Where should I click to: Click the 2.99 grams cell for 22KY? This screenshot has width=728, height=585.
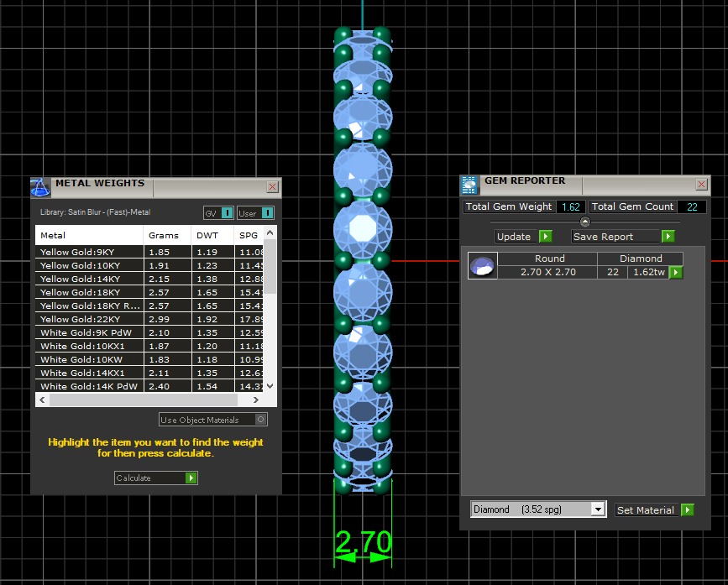[167, 319]
